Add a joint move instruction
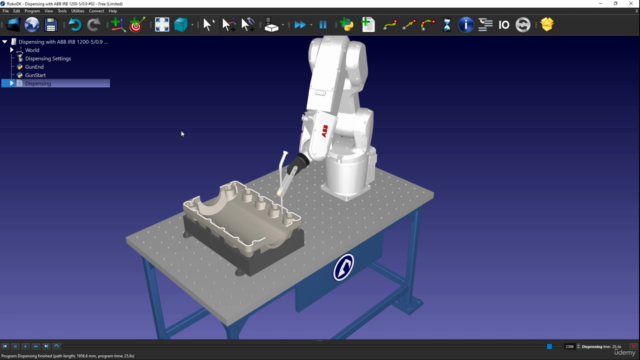This screenshot has height=360, width=640. [x=390, y=25]
